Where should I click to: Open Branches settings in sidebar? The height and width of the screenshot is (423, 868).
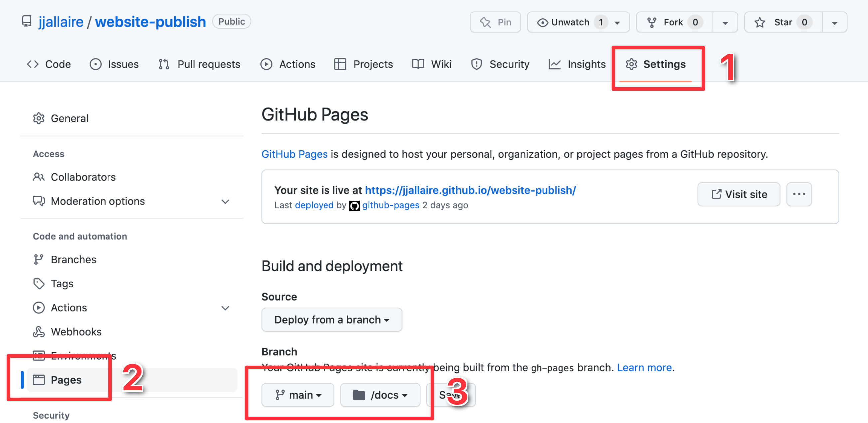(x=73, y=260)
